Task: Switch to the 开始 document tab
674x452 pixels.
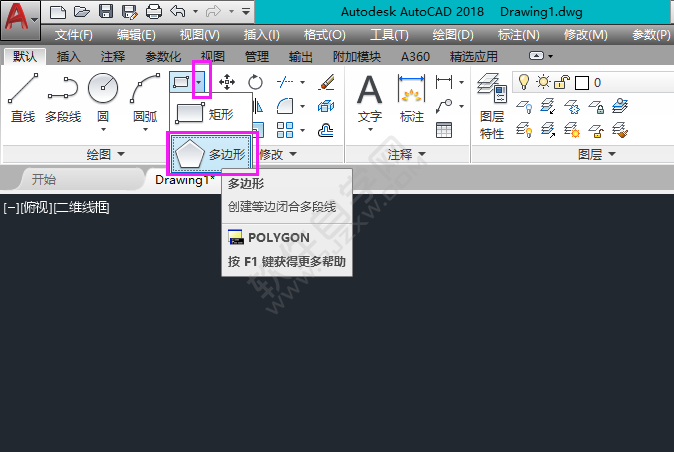Action: pyautogui.click(x=44, y=180)
